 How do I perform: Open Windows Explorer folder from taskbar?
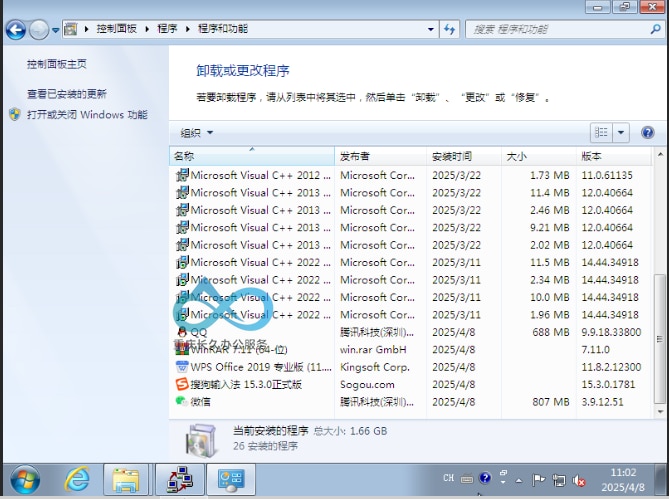coord(126,480)
